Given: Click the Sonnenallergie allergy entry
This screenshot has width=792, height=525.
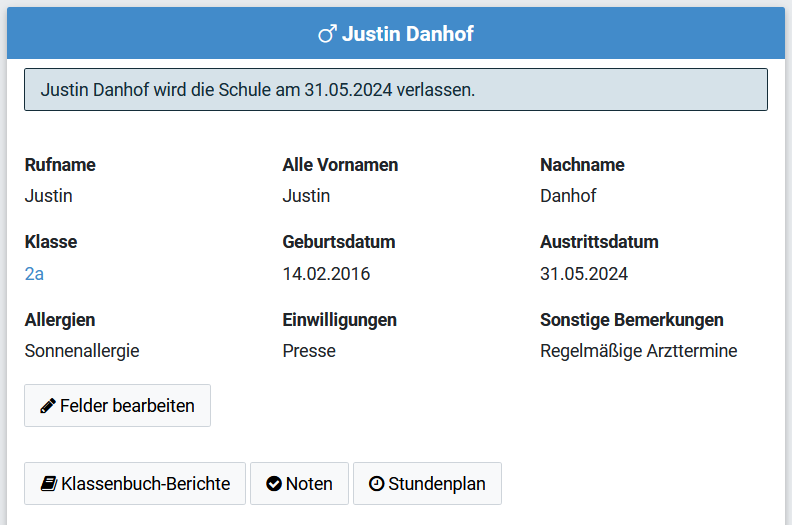Looking at the screenshot, I should click(82, 351).
